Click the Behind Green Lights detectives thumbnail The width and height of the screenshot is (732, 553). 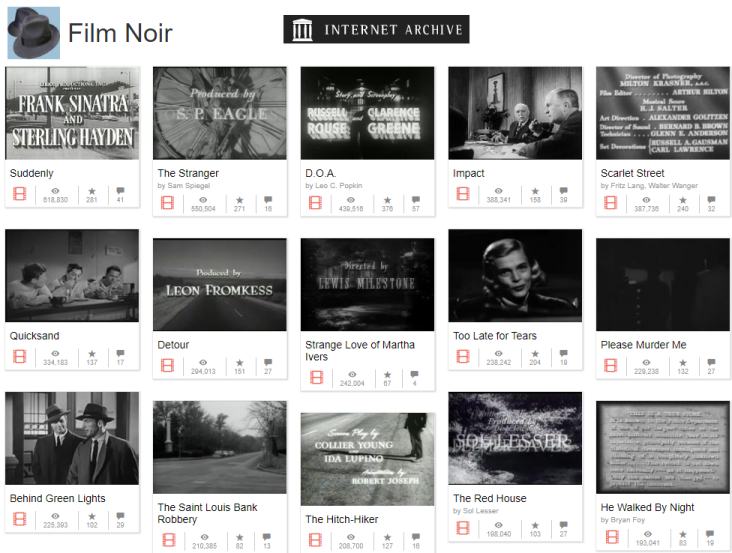72,438
